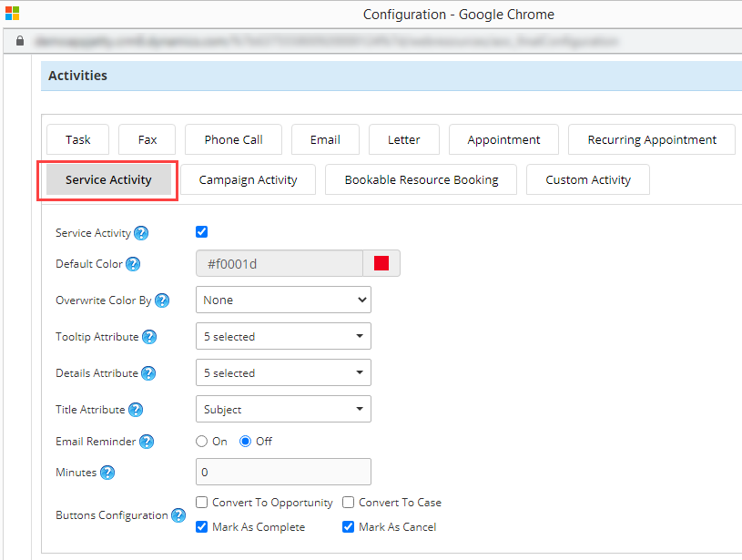Select the Email Reminder On radio button
The width and height of the screenshot is (742, 560).
pyautogui.click(x=202, y=442)
